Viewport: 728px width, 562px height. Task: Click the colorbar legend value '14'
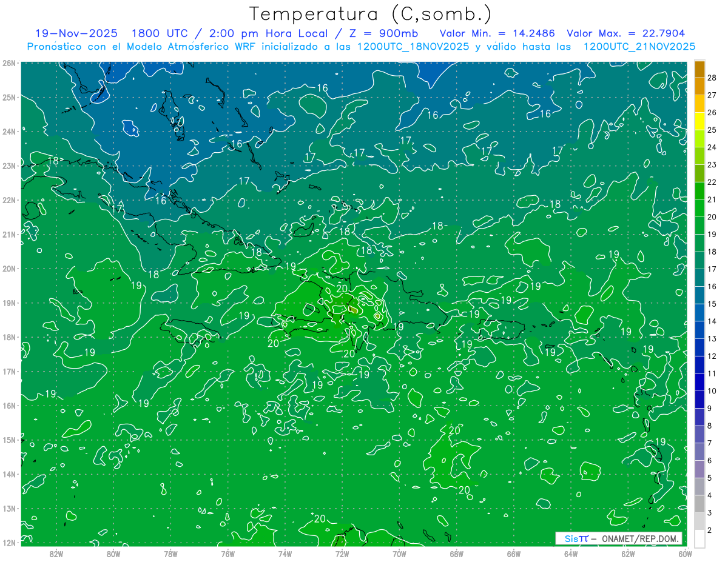pos(712,321)
